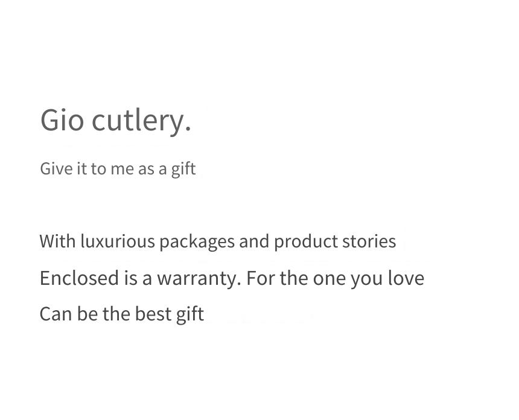Click the 'Can be the best gift' line
519x420 pixels.
[122, 314]
